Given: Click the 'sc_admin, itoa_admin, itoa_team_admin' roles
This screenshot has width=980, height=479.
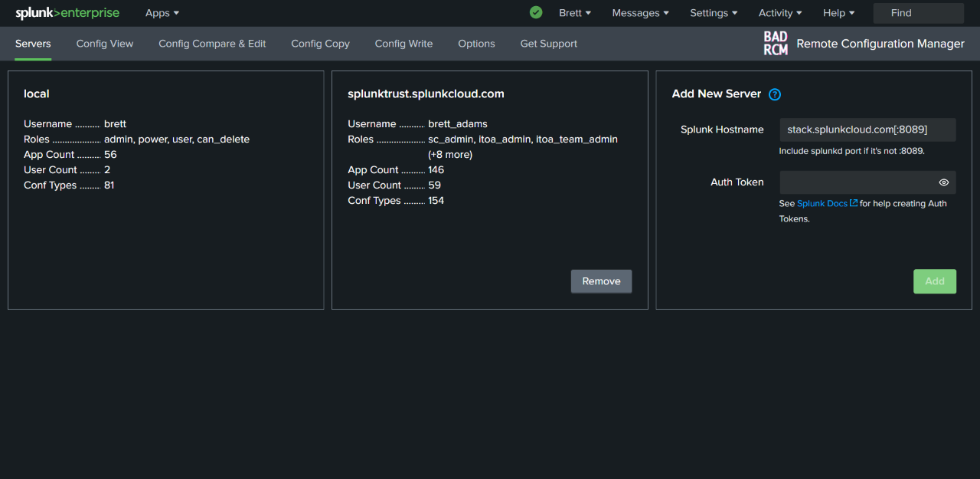Looking at the screenshot, I should click(x=523, y=139).
